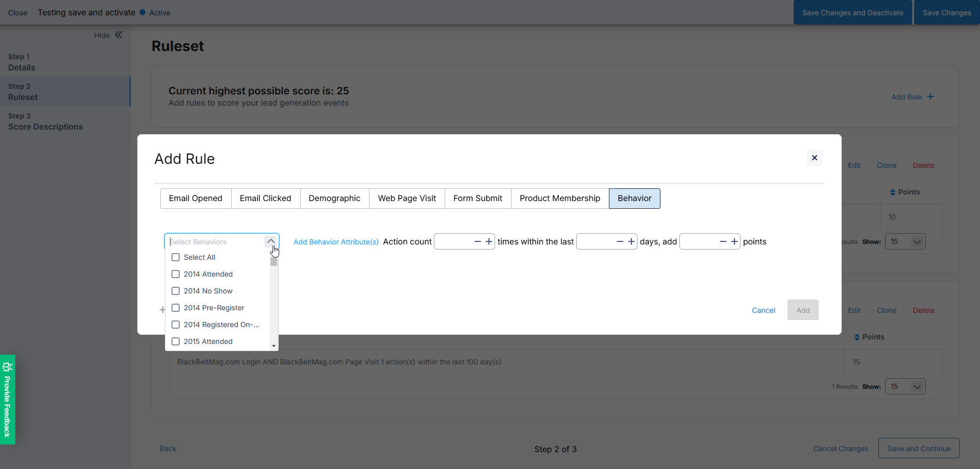980x469 pixels.
Task: Click plus icon to increase Action count
Action: (488, 241)
